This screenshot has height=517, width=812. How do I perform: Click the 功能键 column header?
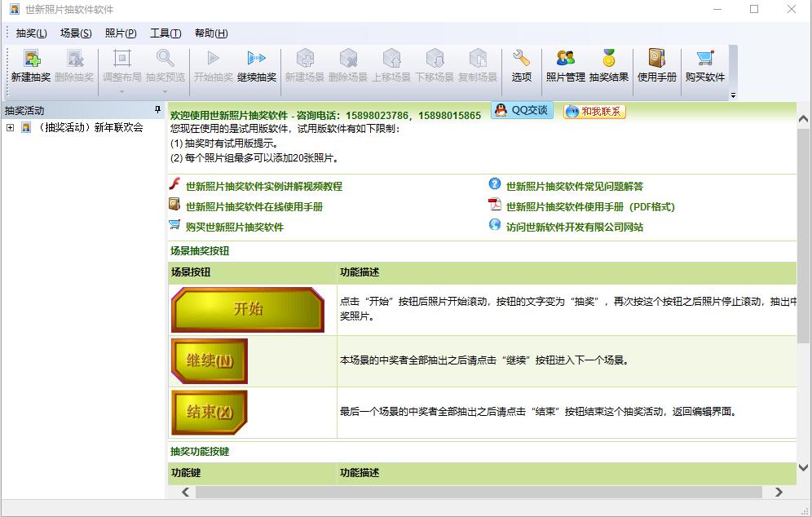(185, 472)
